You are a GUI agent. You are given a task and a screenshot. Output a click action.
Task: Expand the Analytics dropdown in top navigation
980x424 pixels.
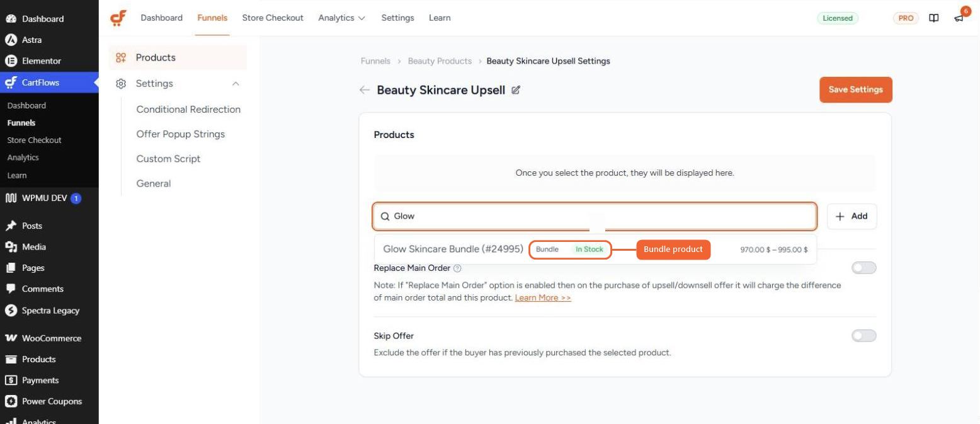coord(341,18)
